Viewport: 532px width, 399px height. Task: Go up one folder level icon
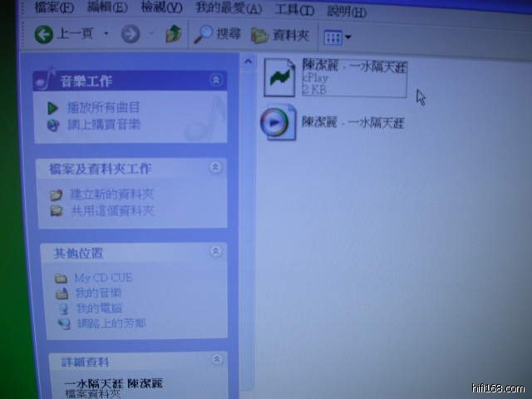pos(173,35)
